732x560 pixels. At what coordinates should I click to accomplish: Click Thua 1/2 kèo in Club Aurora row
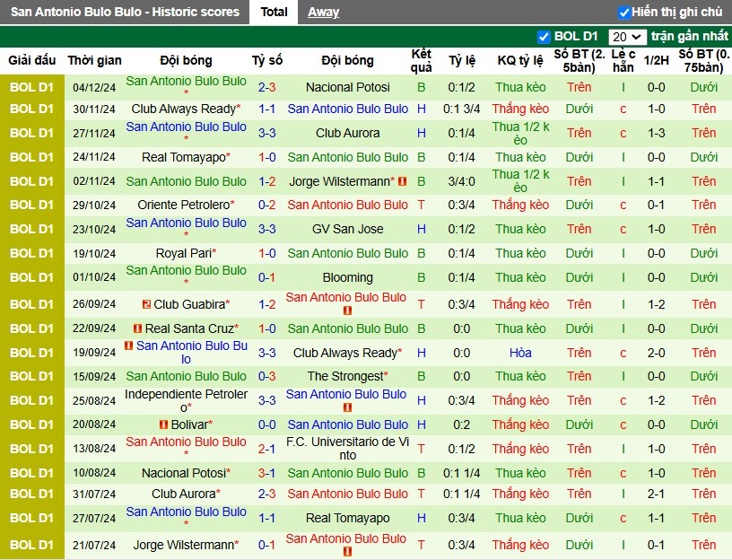[x=520, y=133]
